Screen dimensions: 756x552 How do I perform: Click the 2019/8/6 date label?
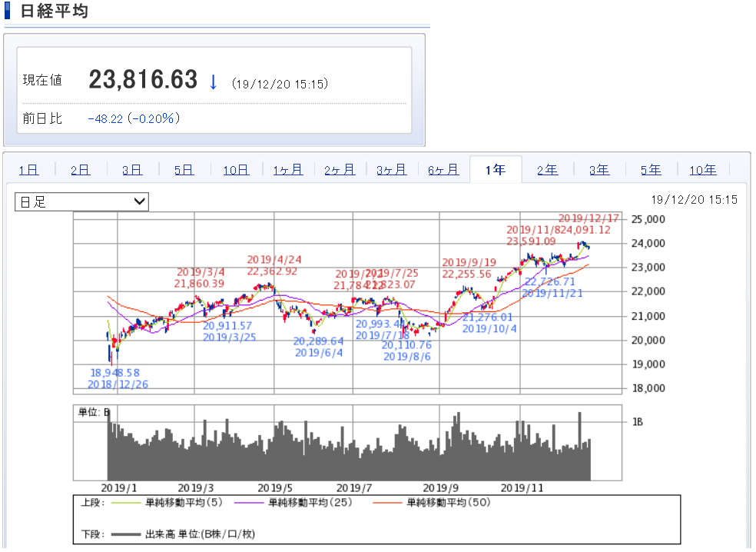tap(407, 357)
